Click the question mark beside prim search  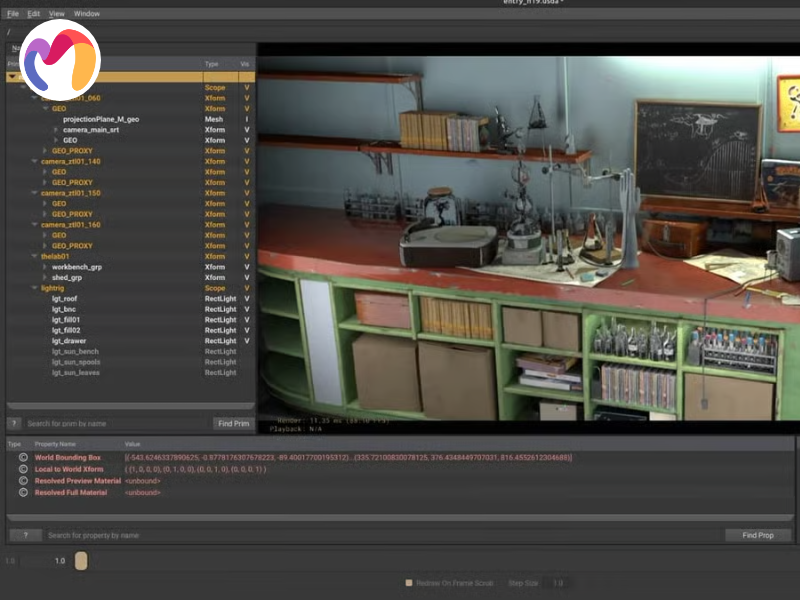coord(15,423)
